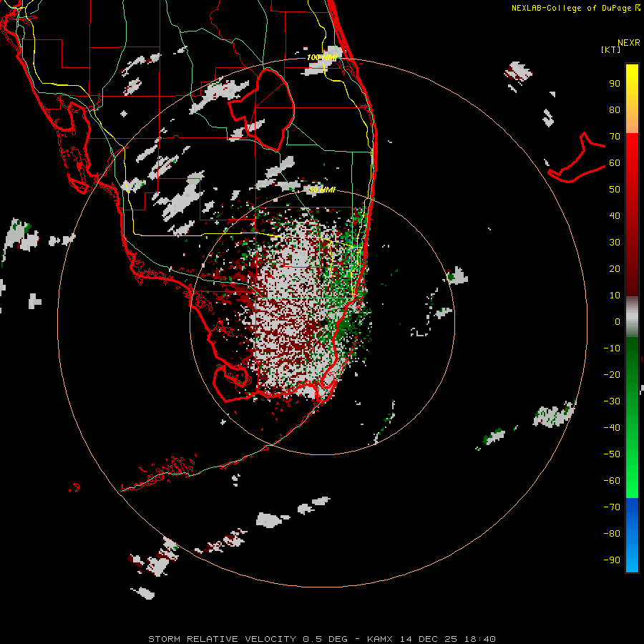Click the STORM RELATIVE VELOCITY footer caption
644x644 pixels.
[322, 639]
